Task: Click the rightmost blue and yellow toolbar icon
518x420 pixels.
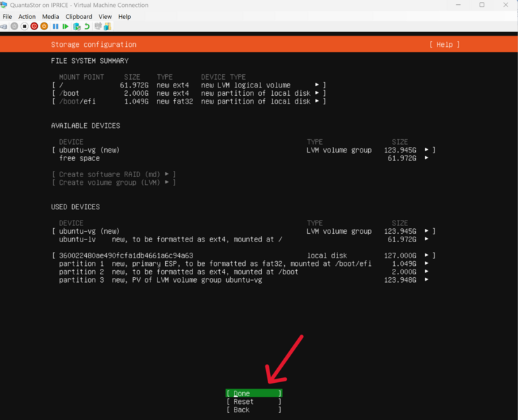Action: [107, 27]
